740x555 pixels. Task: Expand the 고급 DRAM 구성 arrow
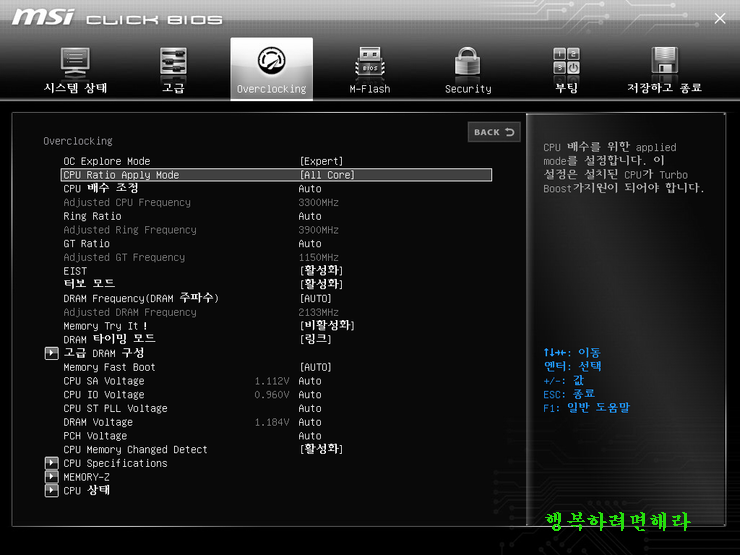point(51,353)
